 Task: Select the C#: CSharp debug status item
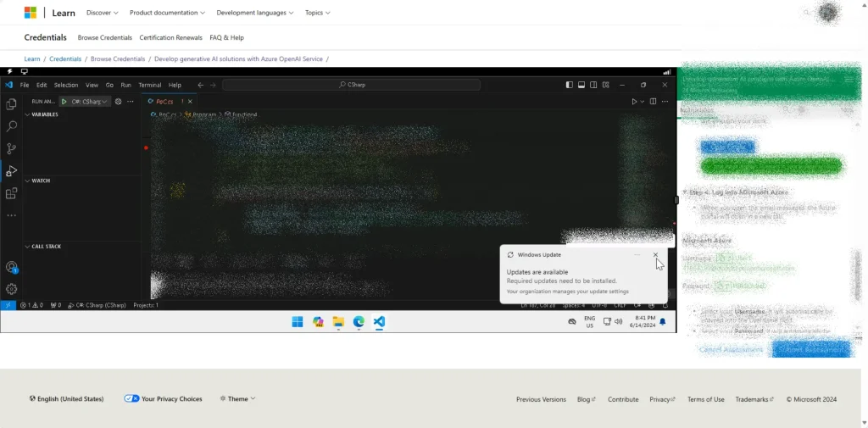97,305
